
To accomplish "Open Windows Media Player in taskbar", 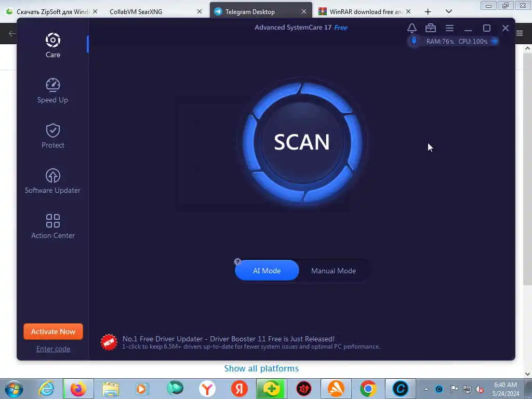I will click(142, 389).
